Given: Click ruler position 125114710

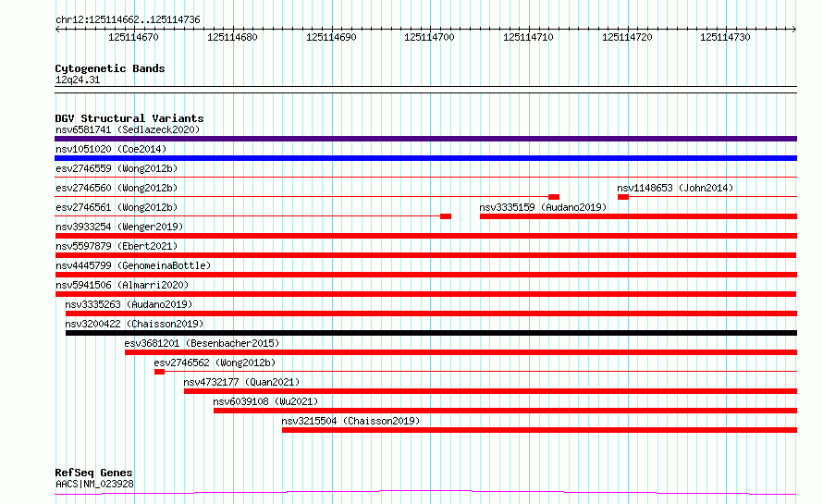Looking at the screenshot, I should coord(528,37).
